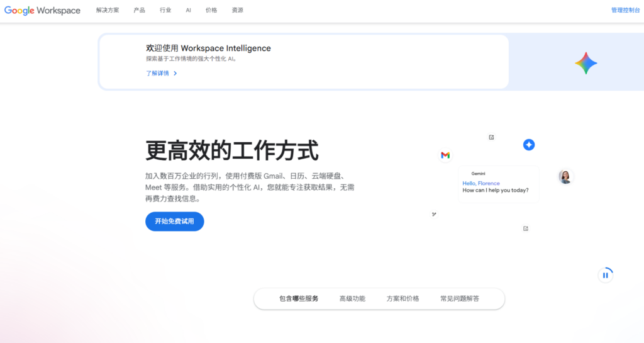Click the 探索基于工作情境 banner subtitle
The width and height of the screenshot is (644, 343).
(x=191, y=59)
